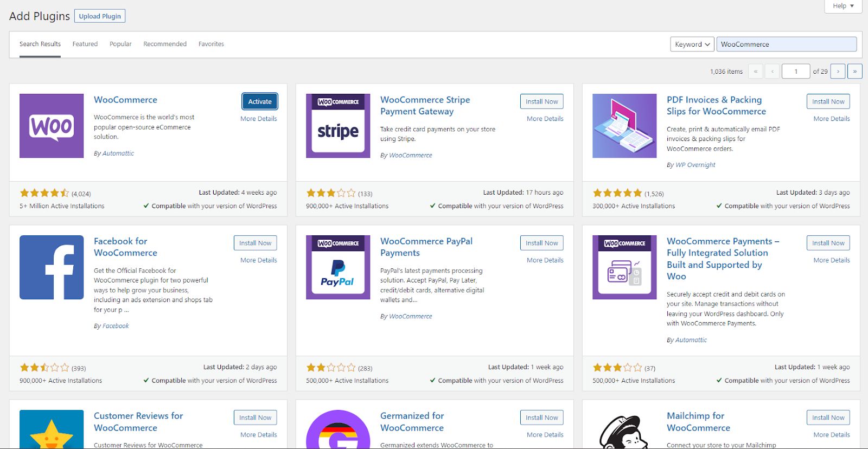Click the current page number field

[x=796, y=71]
